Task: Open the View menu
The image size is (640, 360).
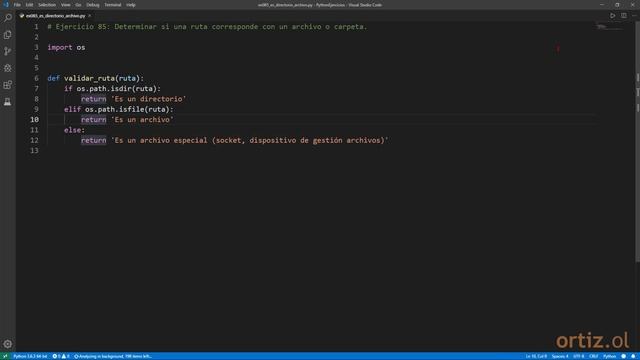Action: (x=65, y=5)
